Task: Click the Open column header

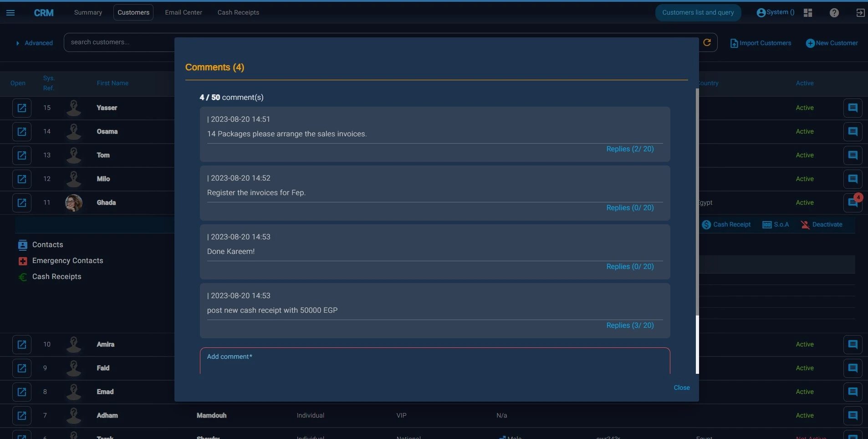Action: (18, 83)
